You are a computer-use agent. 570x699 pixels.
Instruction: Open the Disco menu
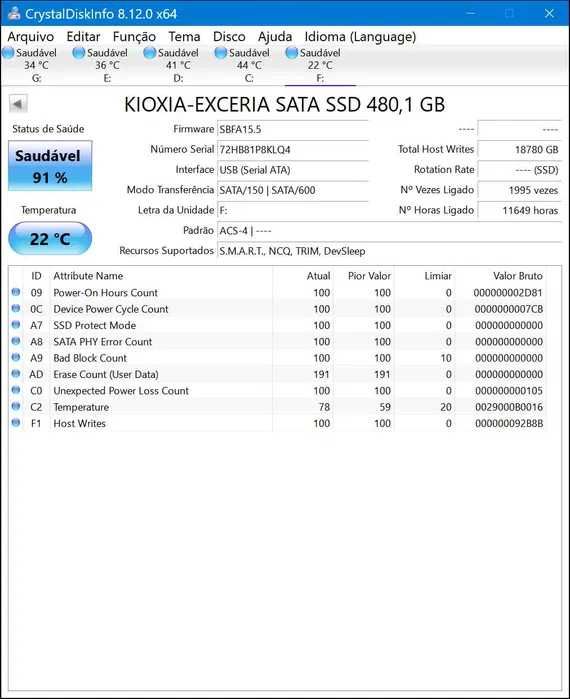point(229,37)
